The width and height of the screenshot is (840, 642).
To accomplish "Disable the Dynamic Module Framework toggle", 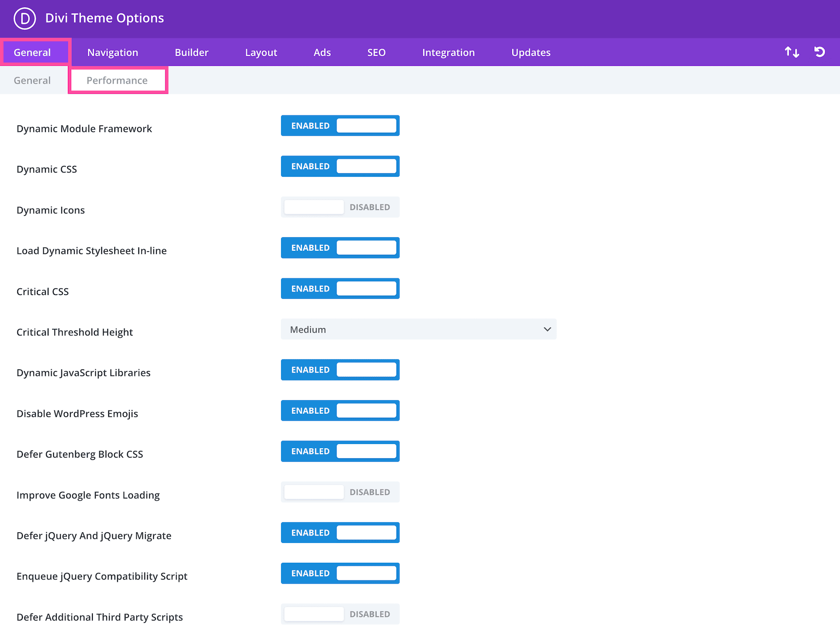I will (340, 126).
